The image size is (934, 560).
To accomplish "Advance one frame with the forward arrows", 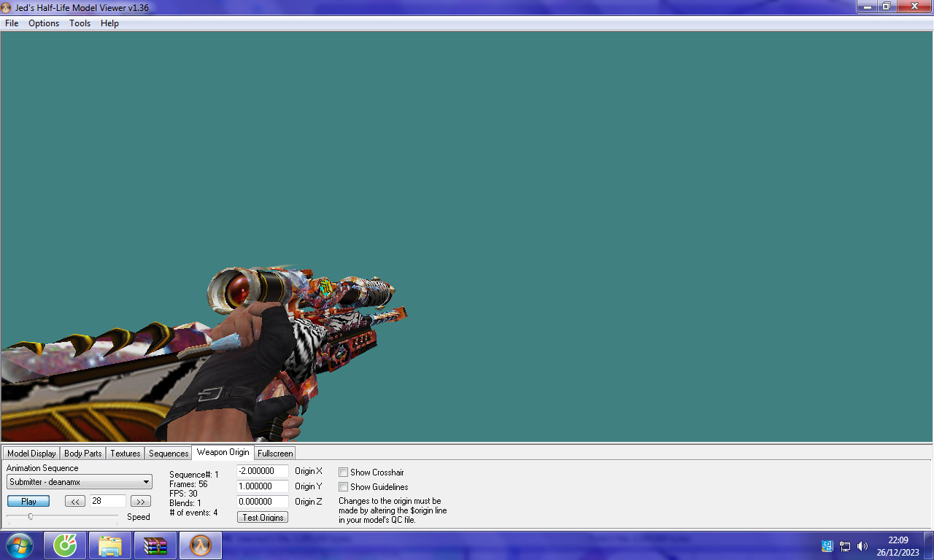I will point(139,501).
